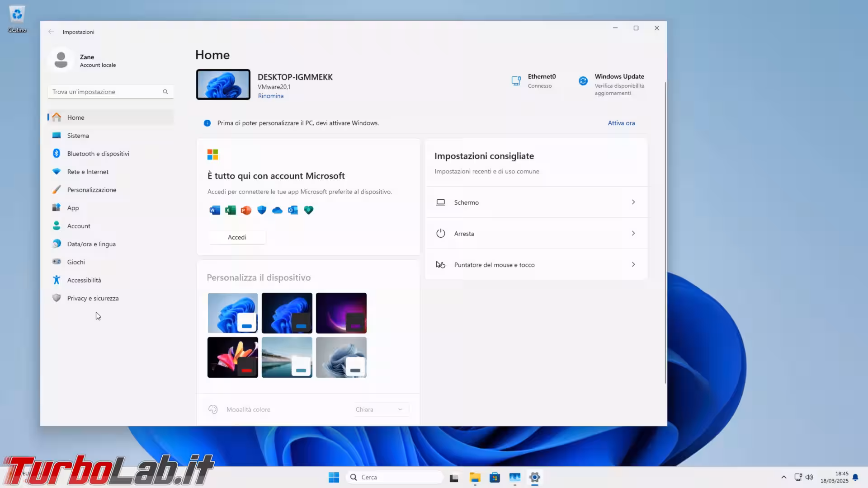Open Microsoft Store from taskbar
This screenshot has width=868, height=488.
tap(495, 478)
